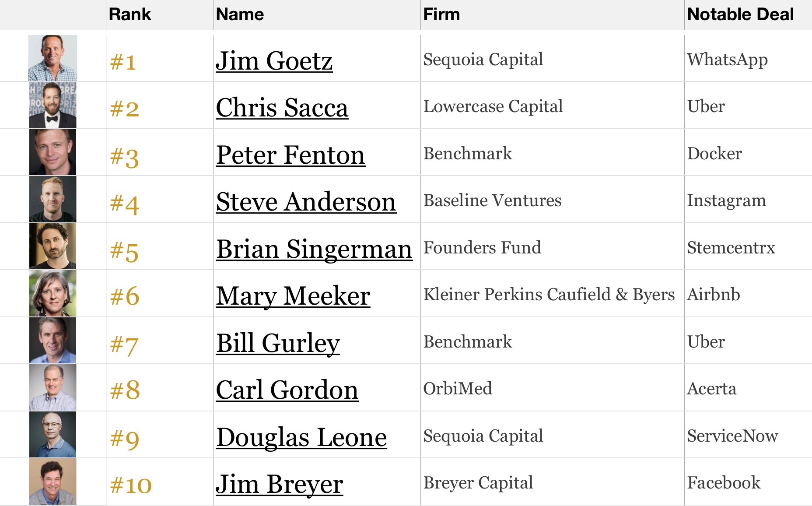
Task: Click the Jim Breyer name link
Action: [x=279, y=484]
